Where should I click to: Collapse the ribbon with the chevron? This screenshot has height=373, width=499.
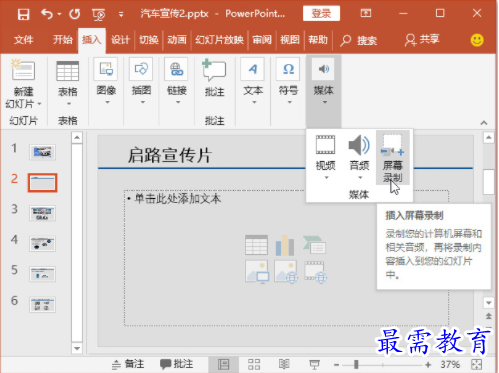484,123
